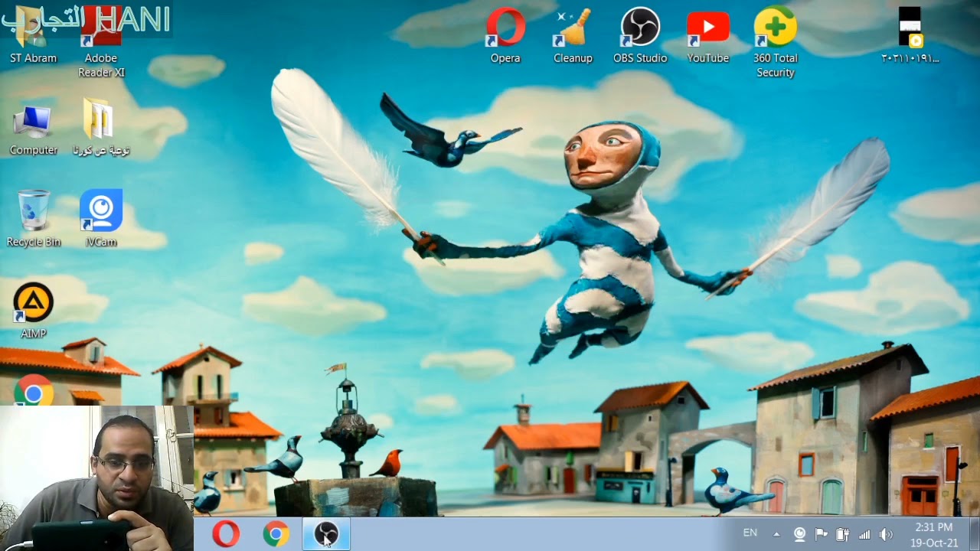Click the iVCam webcam tray icon

[800, 534]
